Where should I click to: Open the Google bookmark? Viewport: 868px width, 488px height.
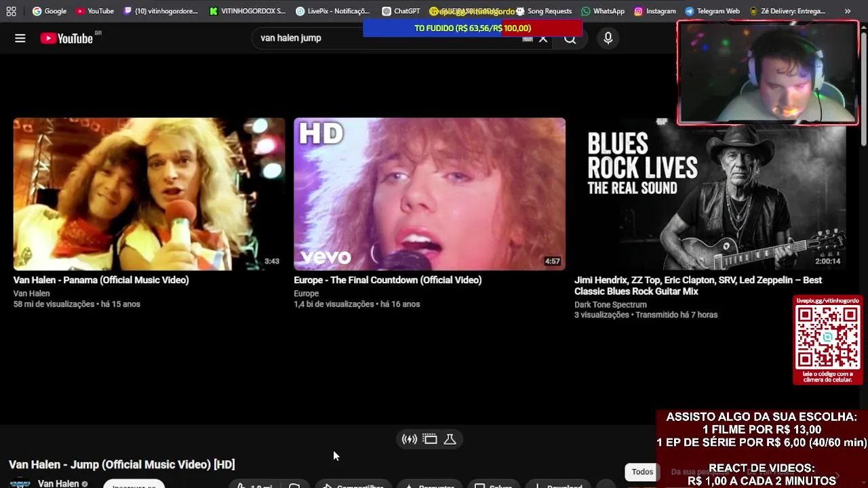point(50,11)
